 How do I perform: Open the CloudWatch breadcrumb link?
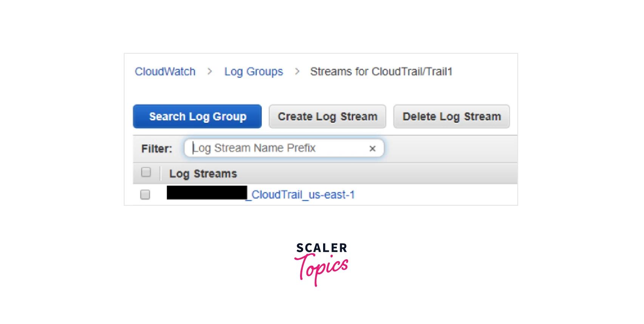pos(165,72)
